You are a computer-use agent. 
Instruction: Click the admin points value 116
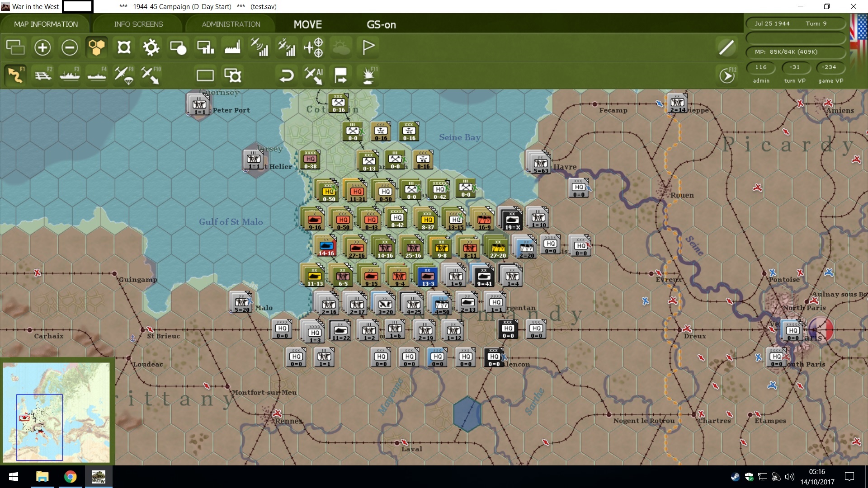[761, 67]
